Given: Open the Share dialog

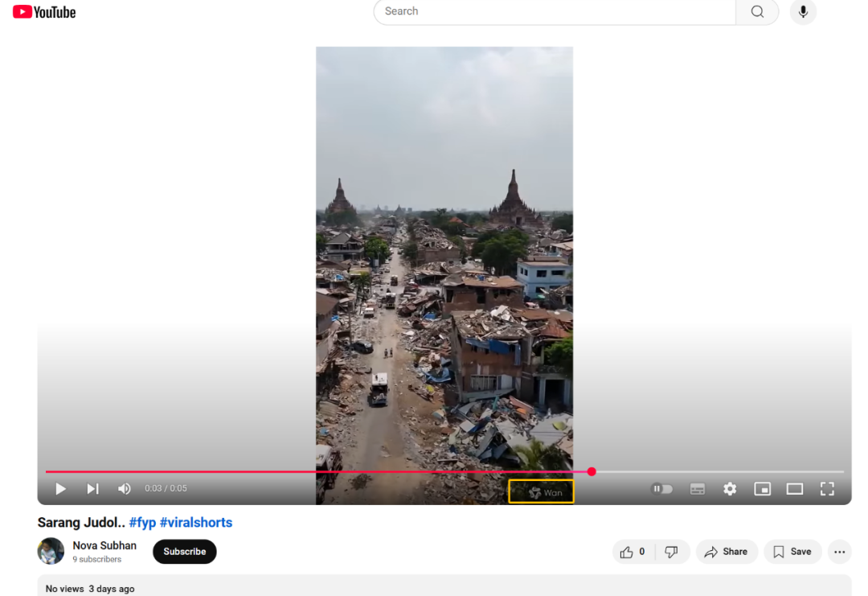Looking at the screenshot, I should pyautogui.click(x=726, y=552).
